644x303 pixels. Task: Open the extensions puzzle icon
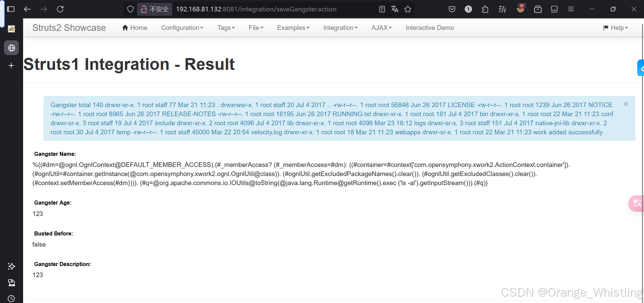pos(485,9)
